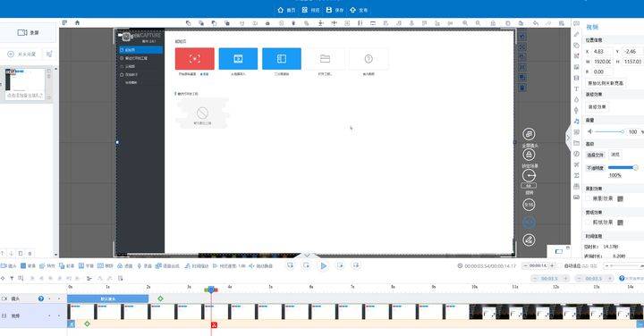Toggle the speaker mute icon beside the volume
Viewport: 644px width, 336px height.
[x=590, y=131]
